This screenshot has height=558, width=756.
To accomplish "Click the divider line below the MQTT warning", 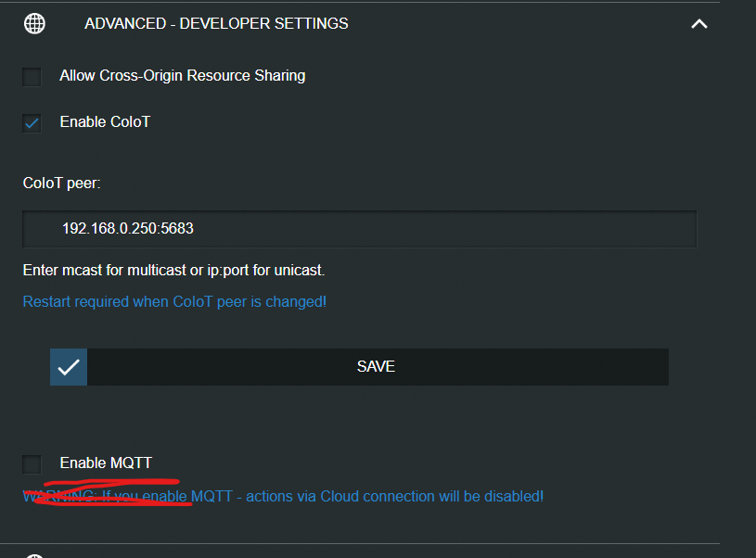I will [x=360, y=543].
